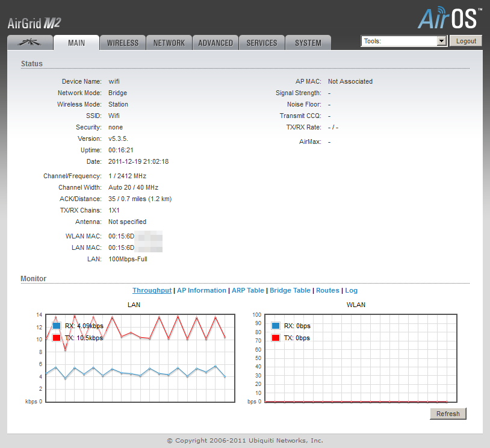
Task: Click the width 'Auto 20 / 40 MHz'
Action: click(x=133, y=188)
